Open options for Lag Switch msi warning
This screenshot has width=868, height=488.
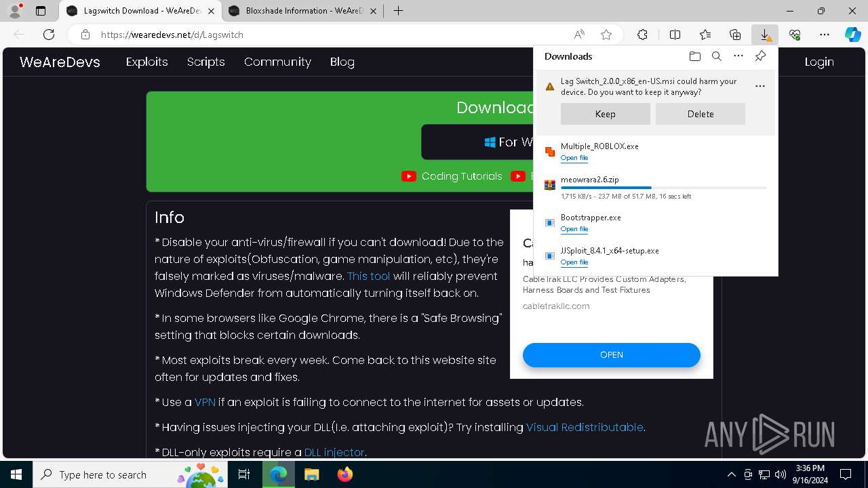(760, 86)
